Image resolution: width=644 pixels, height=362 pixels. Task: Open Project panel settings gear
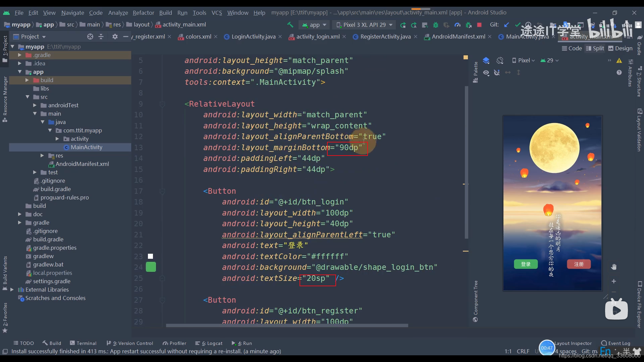point(115,37)
